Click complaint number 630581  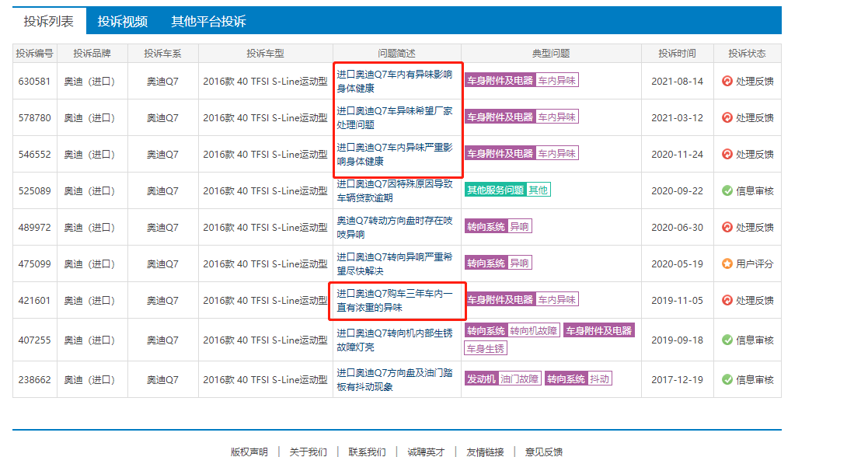[34, 81]
